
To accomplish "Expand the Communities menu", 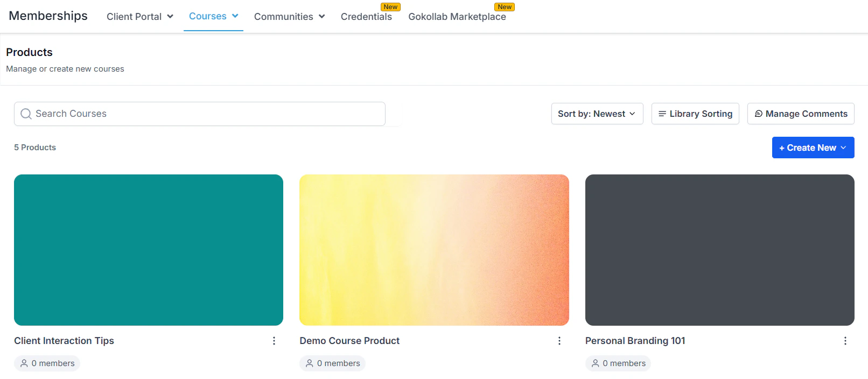I will [x=290, y=17].
